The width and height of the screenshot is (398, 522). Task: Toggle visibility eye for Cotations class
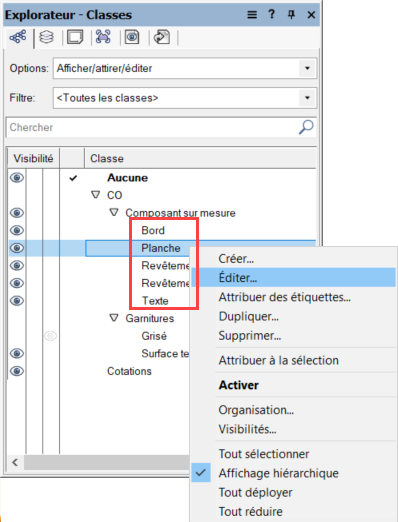pyautogui.click(x=17, y=371)
